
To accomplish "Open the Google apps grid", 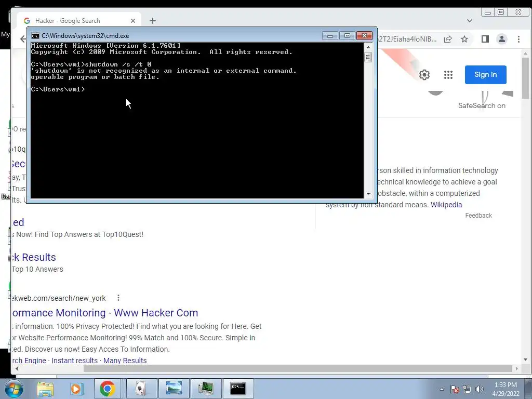I will point(448,75).
